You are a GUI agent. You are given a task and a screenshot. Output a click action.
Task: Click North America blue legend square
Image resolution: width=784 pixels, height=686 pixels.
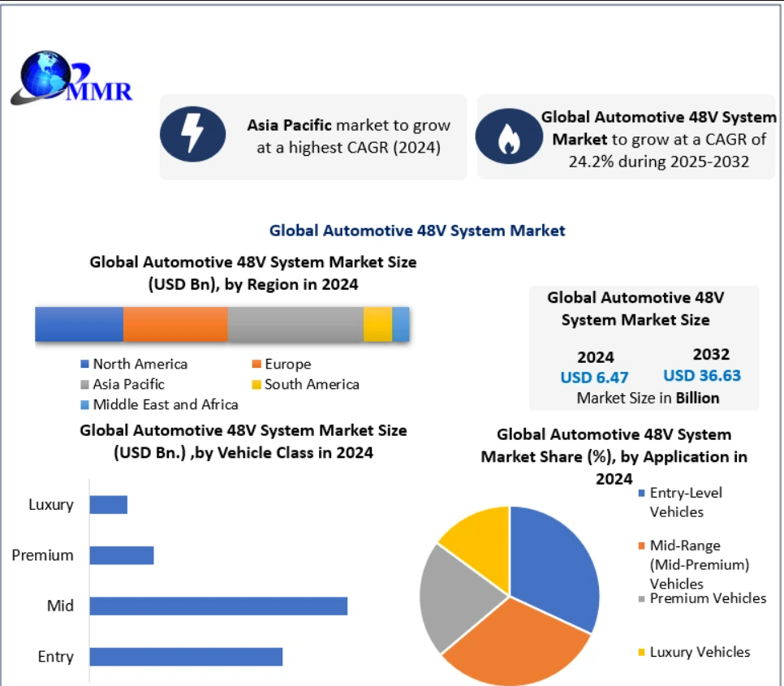tap(84, 365)
